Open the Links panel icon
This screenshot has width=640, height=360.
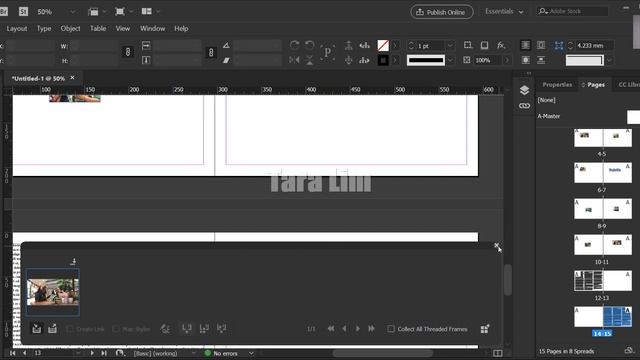click(x=524, y=106)
